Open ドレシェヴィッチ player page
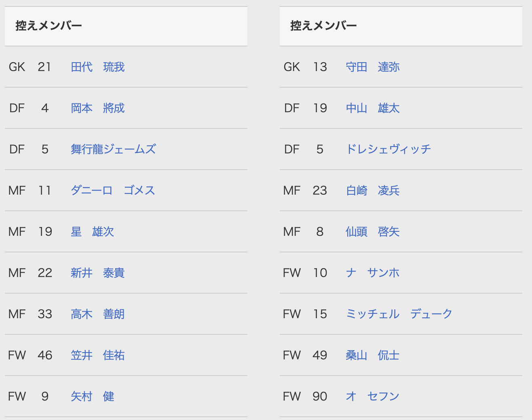 [388, 149]
